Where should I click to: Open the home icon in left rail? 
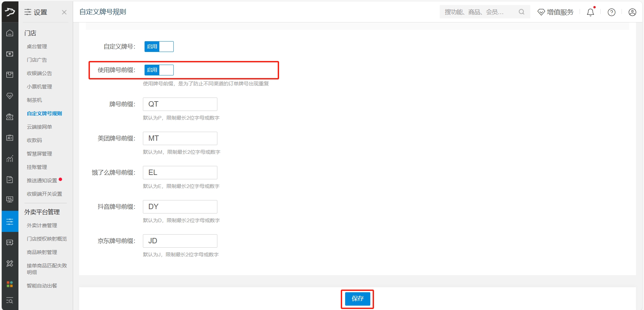pos(10,33)
